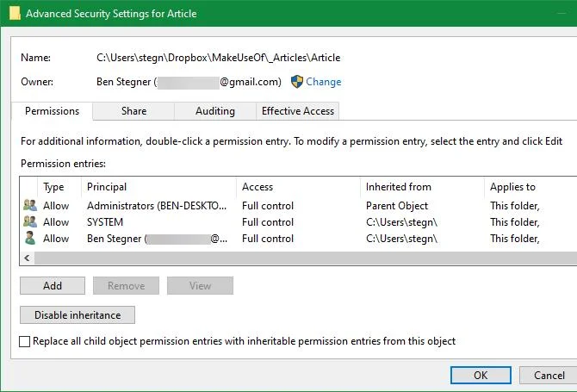The image size is (577, 392).
Task: Switch to the Share tab
Action: [x=133, y=111]
